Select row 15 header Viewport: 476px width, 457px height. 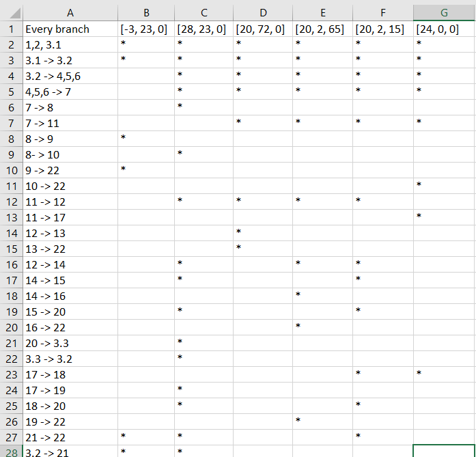point(12,249)
